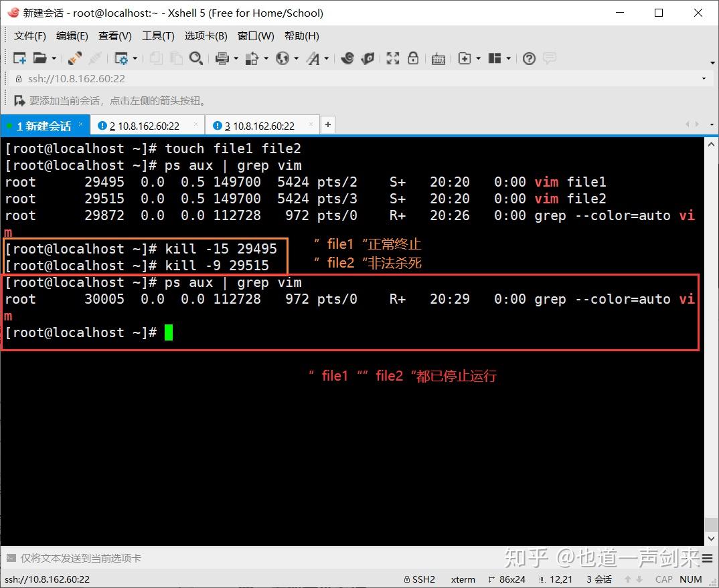Viewport: 719px width, 588px height.
Task: Open the tab list dropdown arrow at far right
Action: [712, 124]
